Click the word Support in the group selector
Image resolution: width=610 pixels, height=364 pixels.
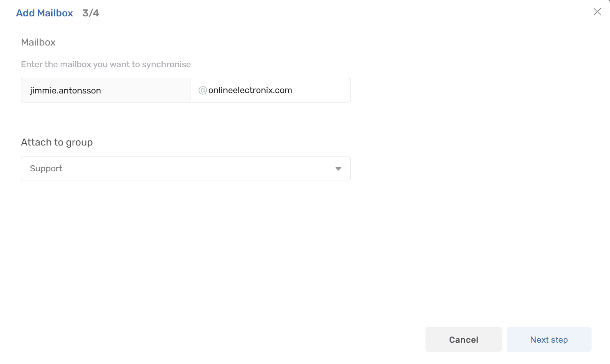pyautogui.click(x=46, y=168)
